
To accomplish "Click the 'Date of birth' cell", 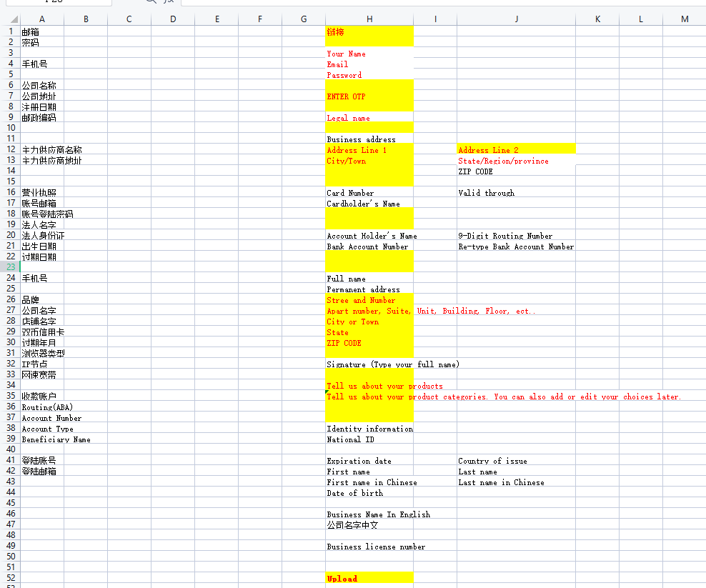I will 369,492.
